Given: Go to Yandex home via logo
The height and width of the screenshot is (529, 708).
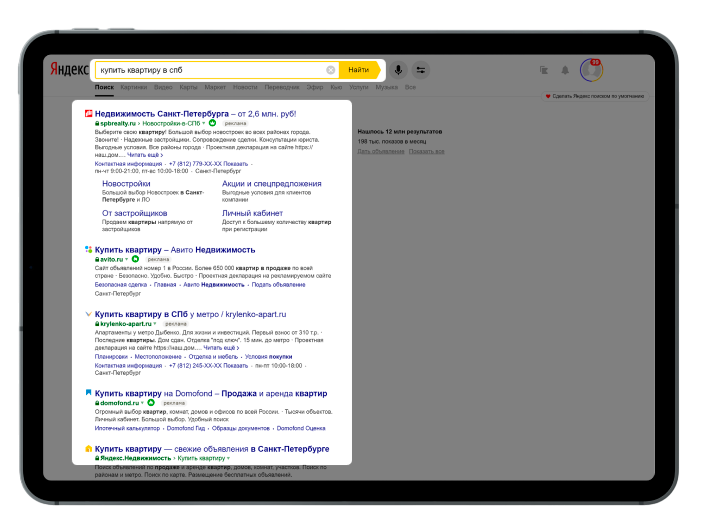Looking at the screenshot, I should (x=68, y=70).
